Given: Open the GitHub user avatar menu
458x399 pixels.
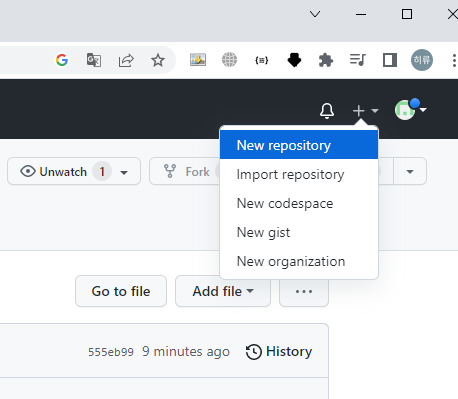Looking at the screenshot, I should coord(411,109).
